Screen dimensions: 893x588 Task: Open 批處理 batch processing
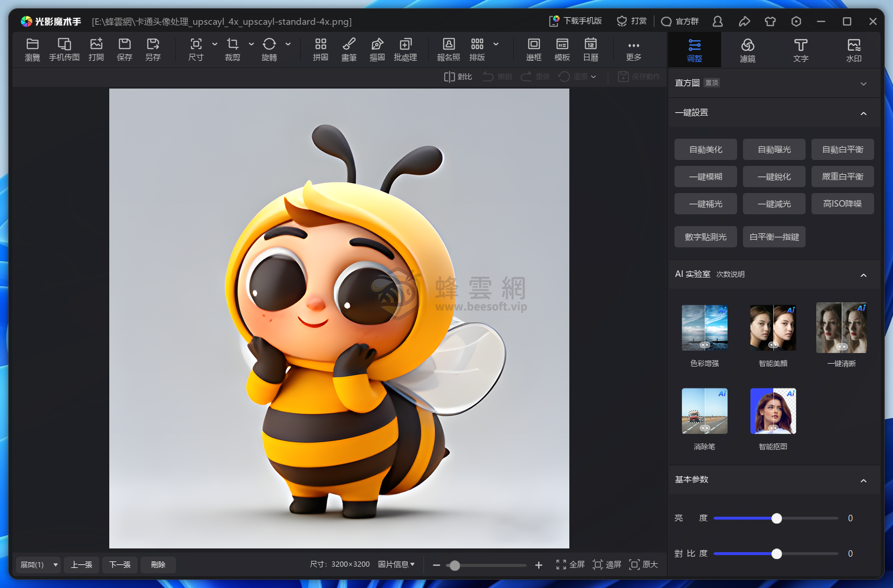(406, 50)
